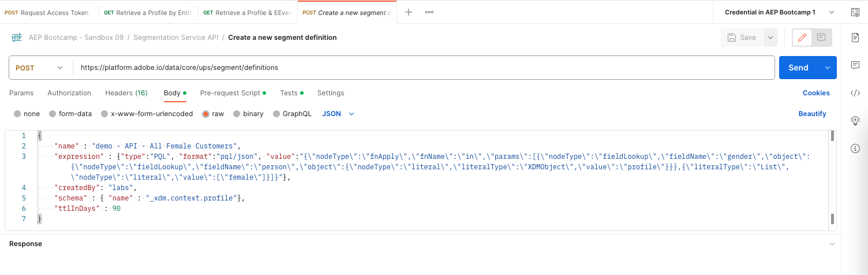
Task: Select the form-data body option
Action: 70,114
